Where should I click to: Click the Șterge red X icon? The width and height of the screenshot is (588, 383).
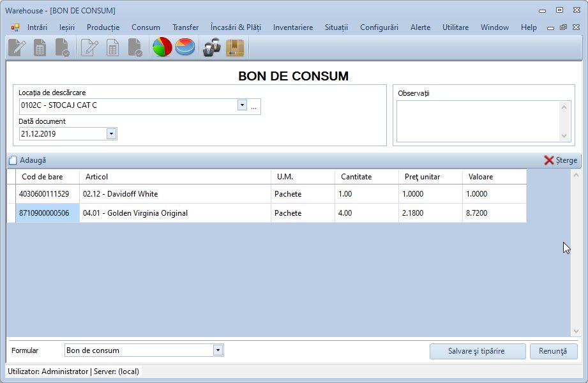[549, 160]
